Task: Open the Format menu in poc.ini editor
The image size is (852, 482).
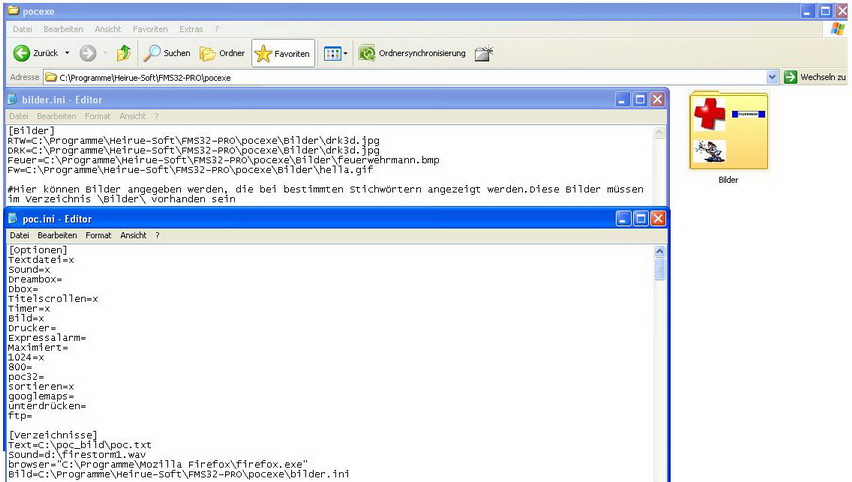Action: point(98,235)
